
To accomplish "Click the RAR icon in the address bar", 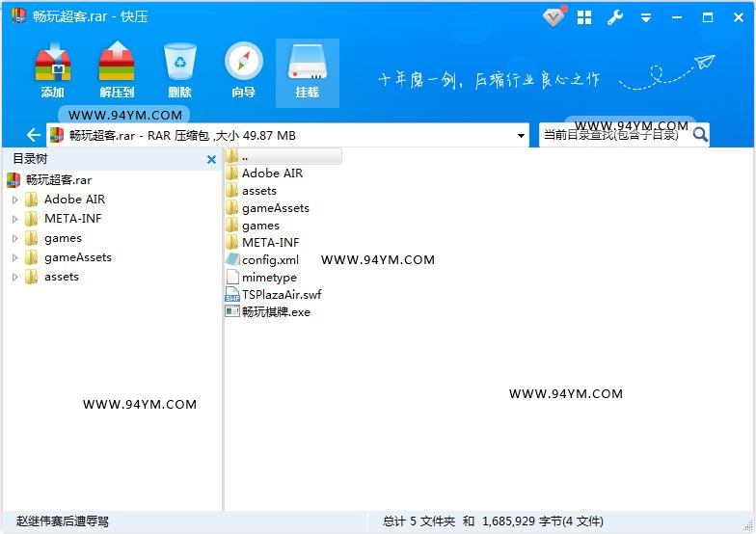I will (x=57, y=135).
